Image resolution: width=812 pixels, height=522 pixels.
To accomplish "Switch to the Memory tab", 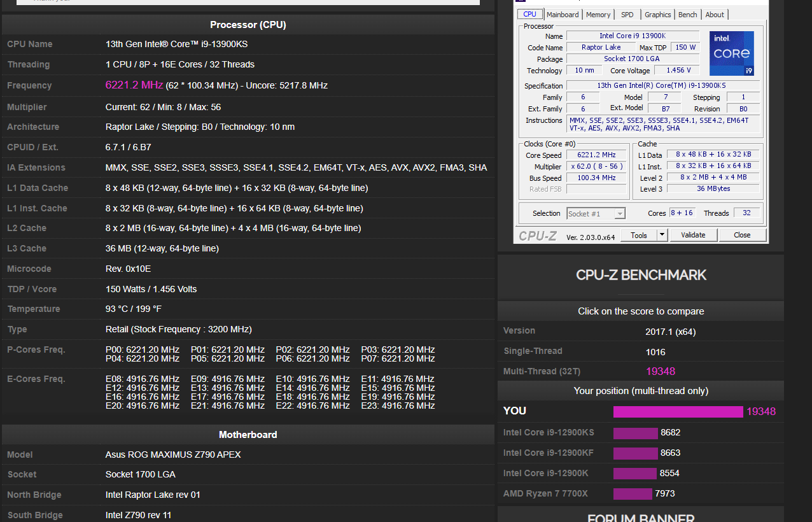I will point(598,15).
